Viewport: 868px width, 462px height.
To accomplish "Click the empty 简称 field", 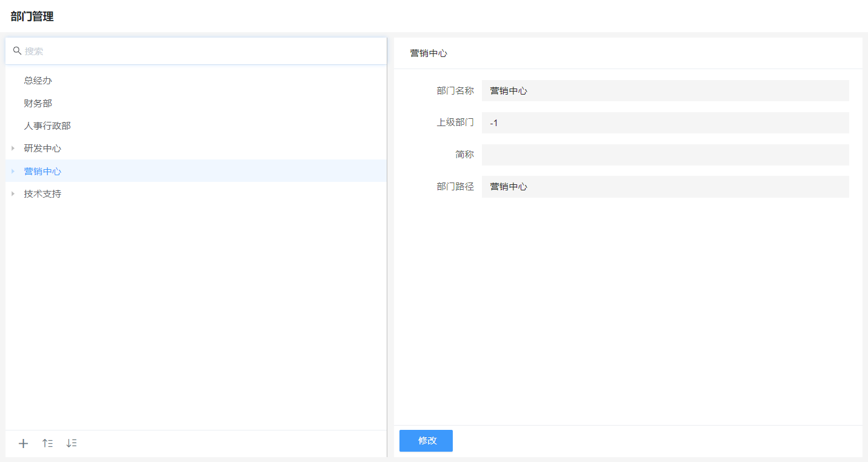I will 665,155.
